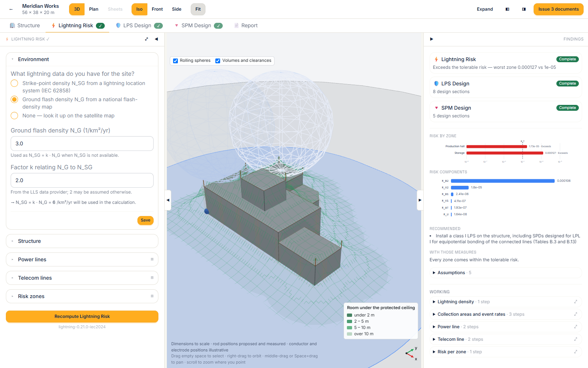Switch to 3D view mode
Image resolution: width=588 pixels, height=368 pixels.
click(x=77, y=9)
